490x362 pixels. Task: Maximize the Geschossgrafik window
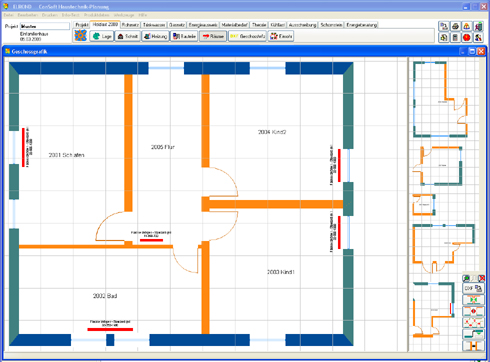click(x=472, y=51)
